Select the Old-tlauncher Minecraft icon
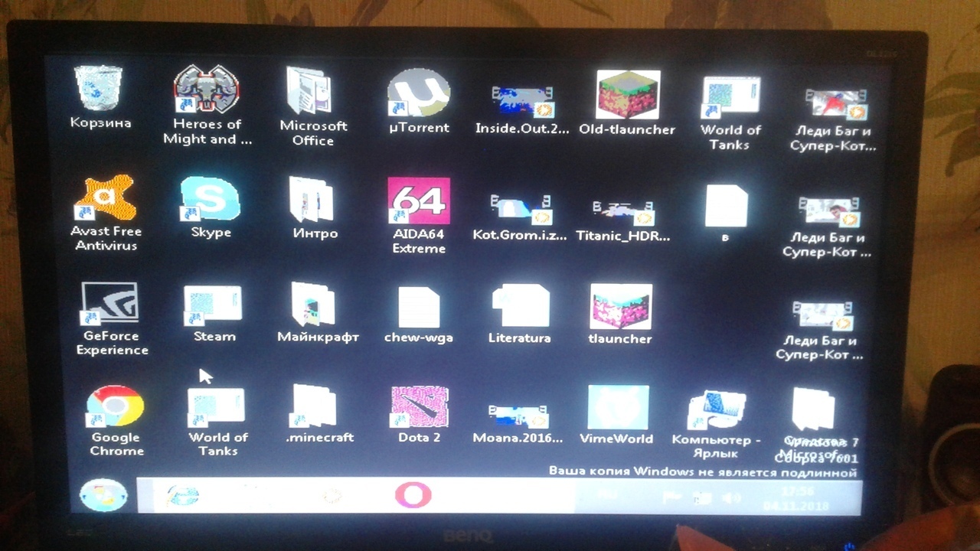980x551 pixels. coord(627,96)
